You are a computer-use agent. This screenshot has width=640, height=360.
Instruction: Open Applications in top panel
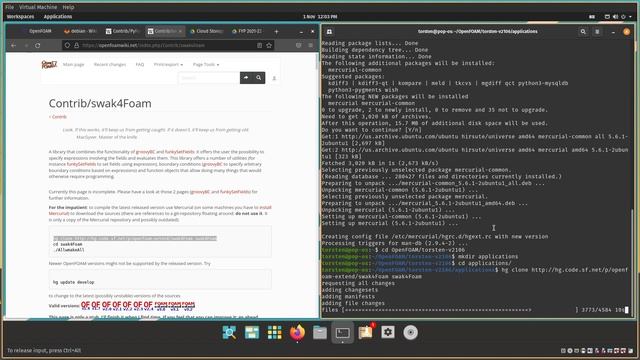coord(58,17)
